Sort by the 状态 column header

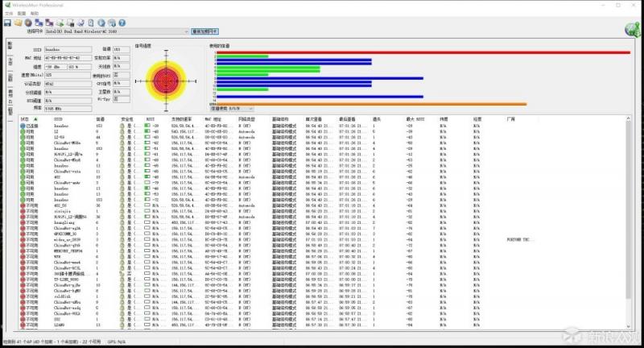pyautogui.click(x=25, y=119)
